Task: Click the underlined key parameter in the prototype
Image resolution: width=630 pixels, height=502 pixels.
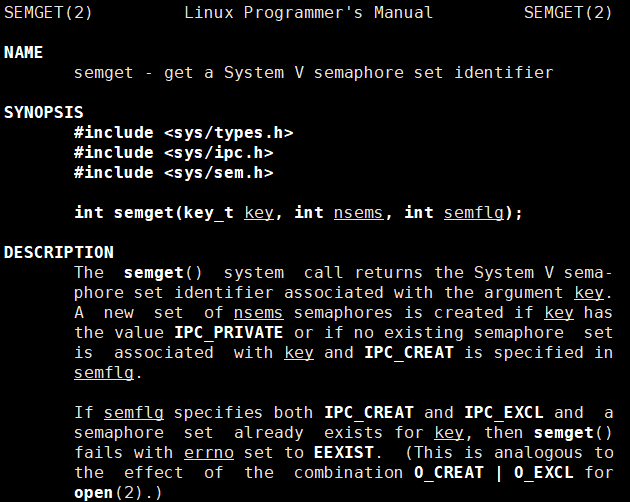Action: click(x=259, y=213)
